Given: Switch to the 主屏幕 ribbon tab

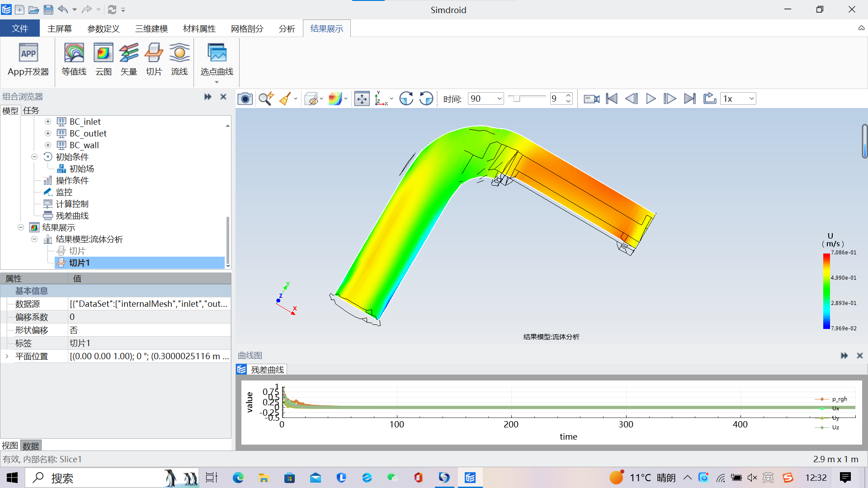Looking at the screenshot, I should point(60,28).
